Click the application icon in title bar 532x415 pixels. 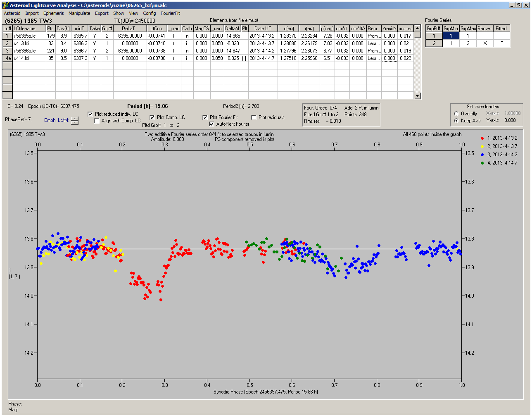(5, 5)
